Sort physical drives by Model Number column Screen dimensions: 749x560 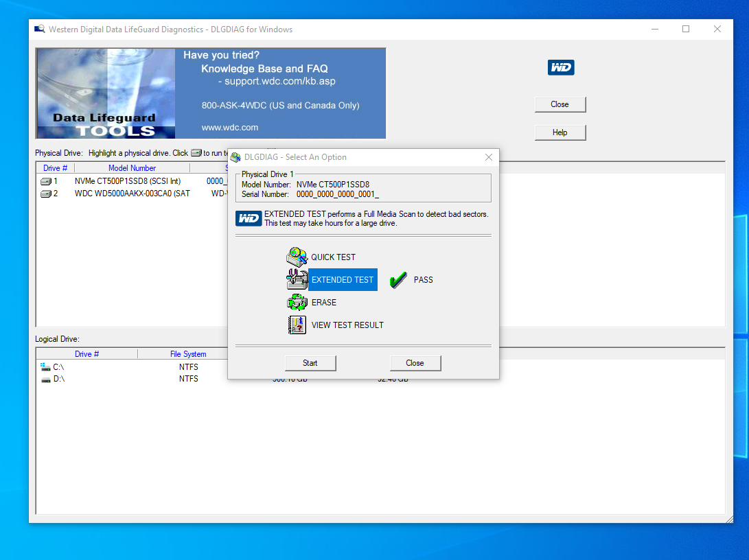132,168
